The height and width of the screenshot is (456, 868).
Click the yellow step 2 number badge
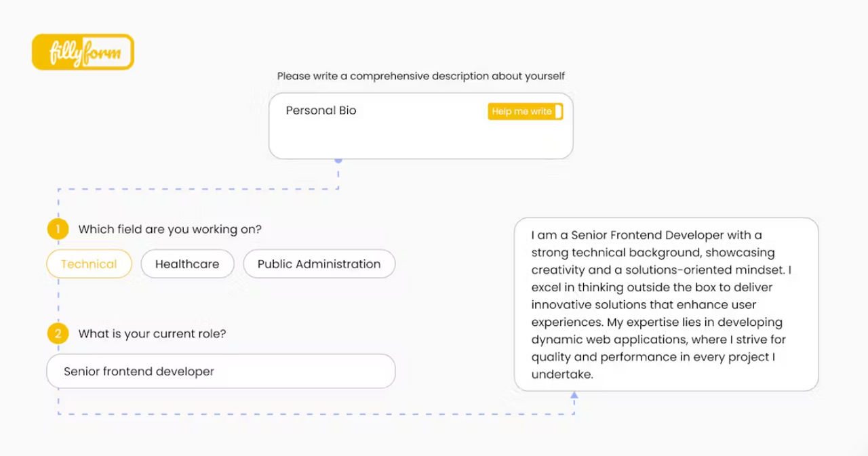(58, 333)
